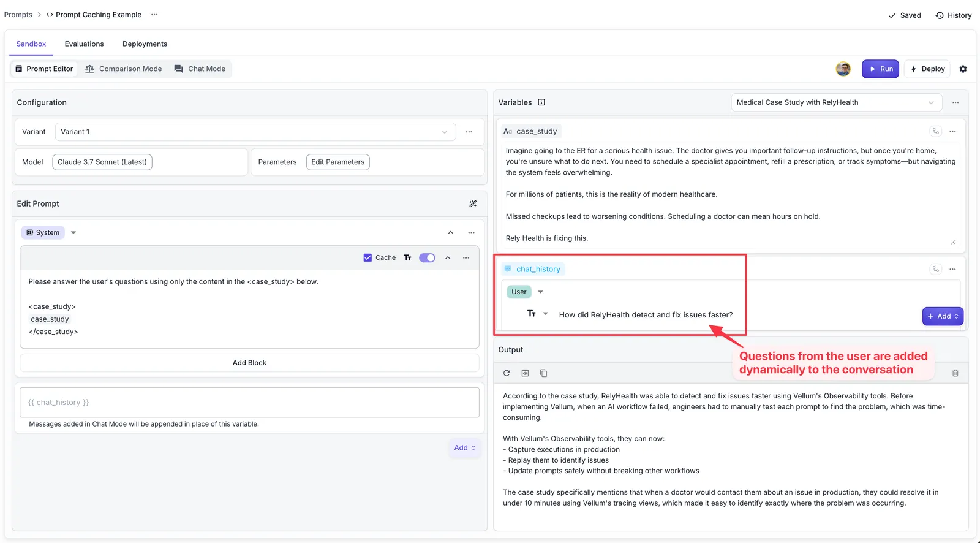Go to Prompts in the breadcrumb
Image resolution: width=980 pixels, height=543 pixels.
(18, 15)
